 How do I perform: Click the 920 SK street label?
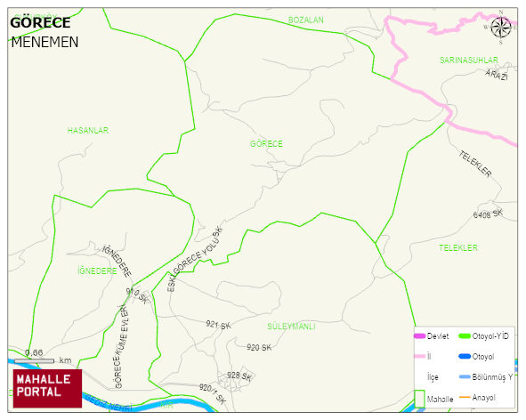click(259, 348)
